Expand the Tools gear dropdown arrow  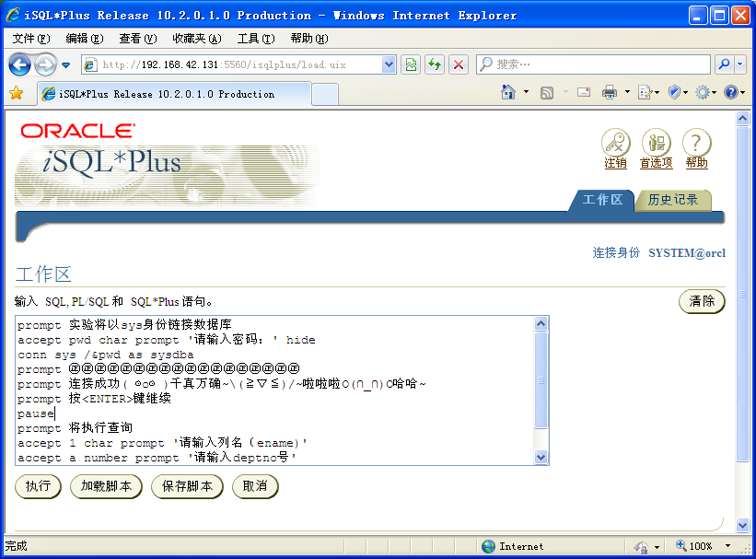point(715,92)
